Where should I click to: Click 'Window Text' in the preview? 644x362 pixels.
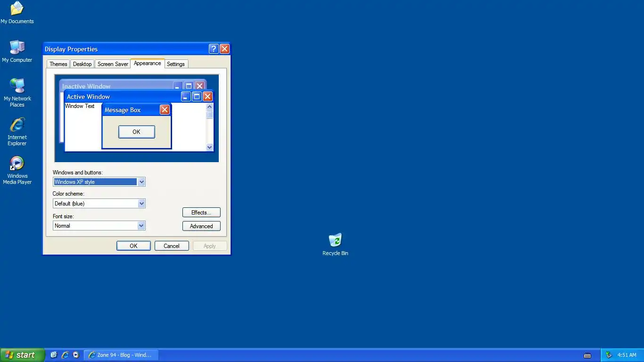(x=80, y=106)
